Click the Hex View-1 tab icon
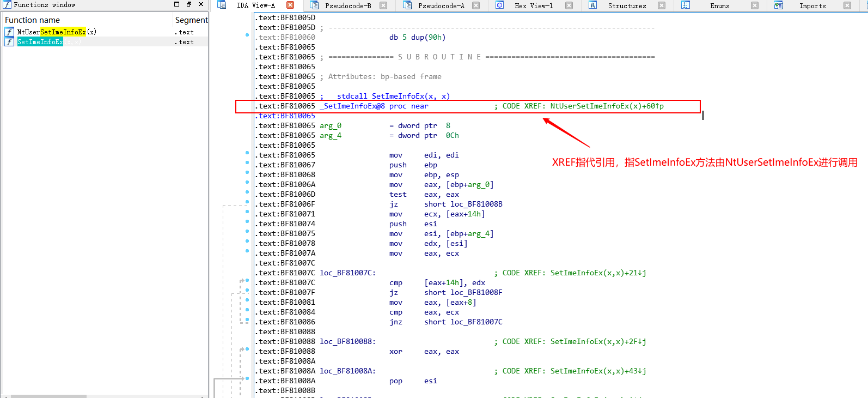The width and height of the screenshot is (868, 398). [x=499, y=5]
